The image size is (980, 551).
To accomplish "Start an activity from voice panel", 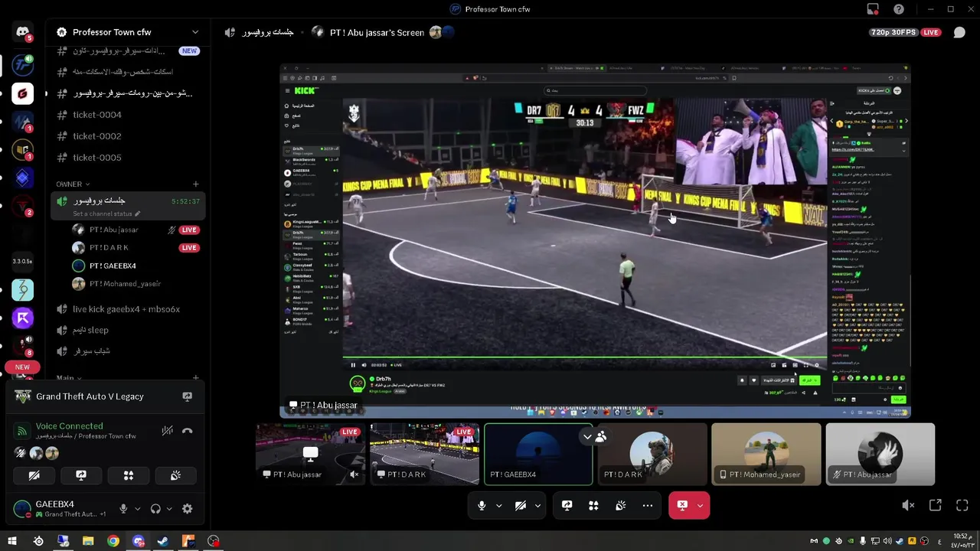I will (x=129, y=475).
